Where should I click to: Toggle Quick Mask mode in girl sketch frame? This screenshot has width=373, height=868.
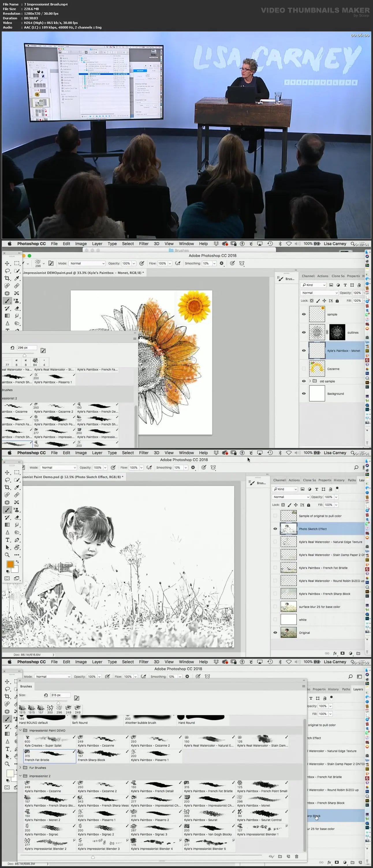coord(7,578)
